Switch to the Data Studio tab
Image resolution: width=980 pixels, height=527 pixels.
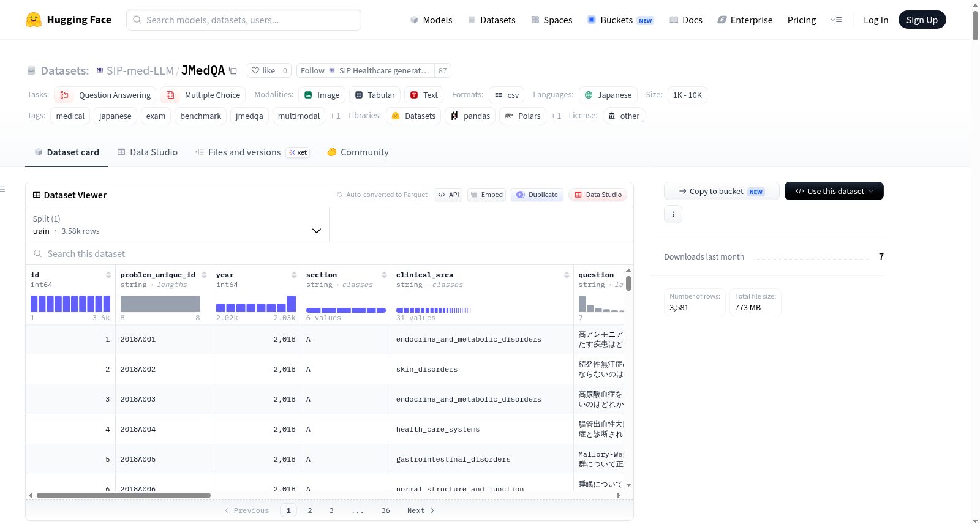[147, 152]
